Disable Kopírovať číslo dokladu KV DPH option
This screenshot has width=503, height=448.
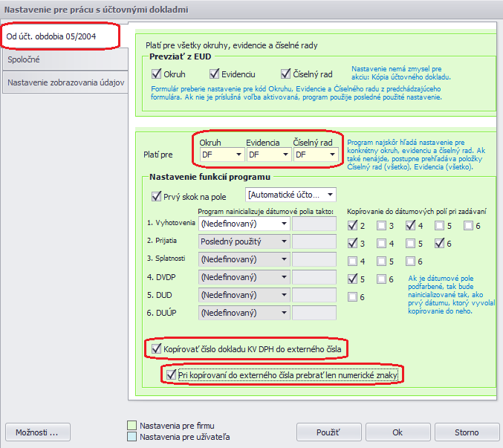pos(156,348)
